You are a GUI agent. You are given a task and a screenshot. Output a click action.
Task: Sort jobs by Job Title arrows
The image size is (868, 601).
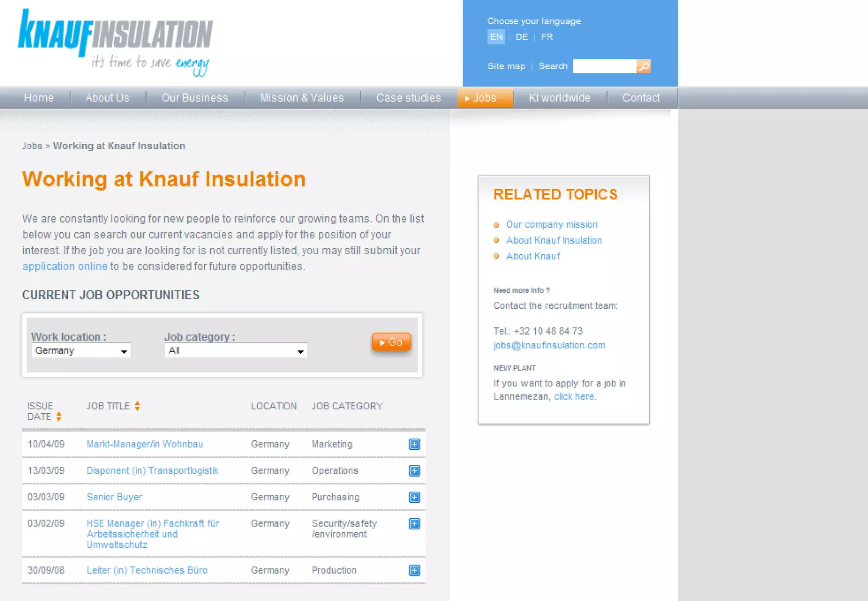137,406
